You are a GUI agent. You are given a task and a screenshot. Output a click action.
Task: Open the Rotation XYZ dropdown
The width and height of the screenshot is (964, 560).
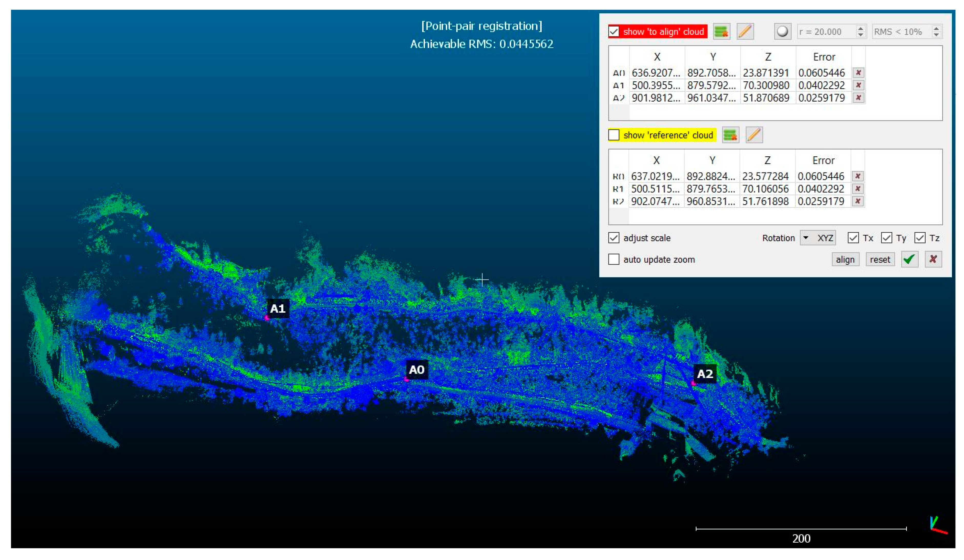[818, 238]
